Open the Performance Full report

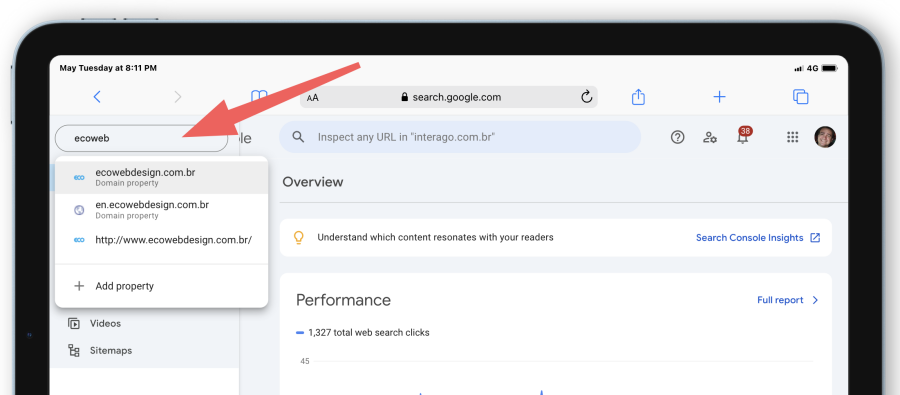coord(788,300)
